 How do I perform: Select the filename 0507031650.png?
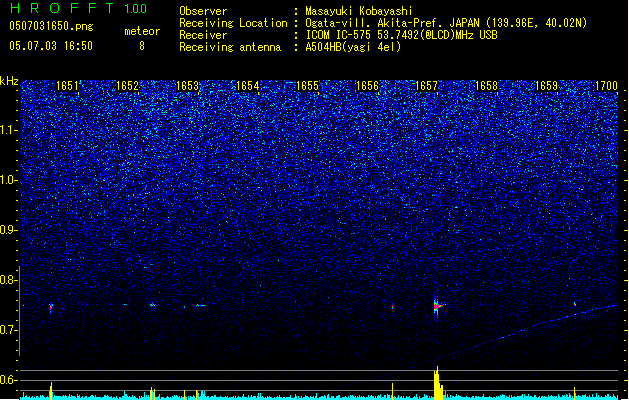[x=51, y=27]
